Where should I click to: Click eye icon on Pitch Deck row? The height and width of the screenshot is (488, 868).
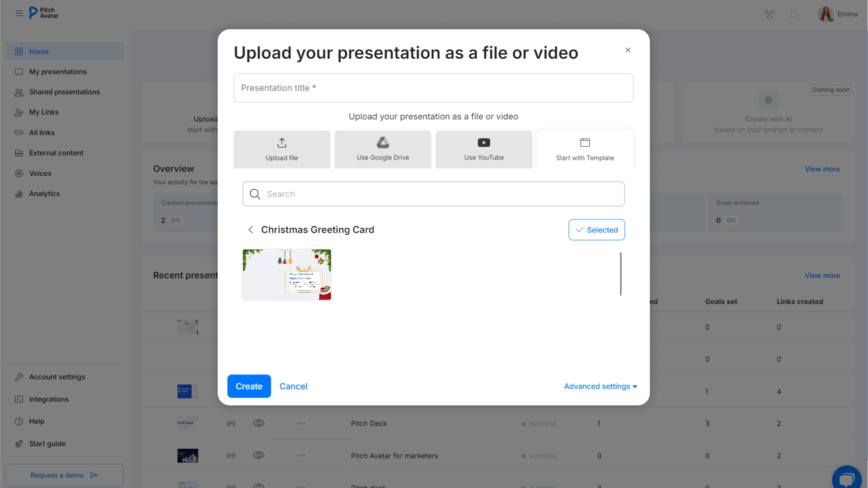tap(258, 423)
